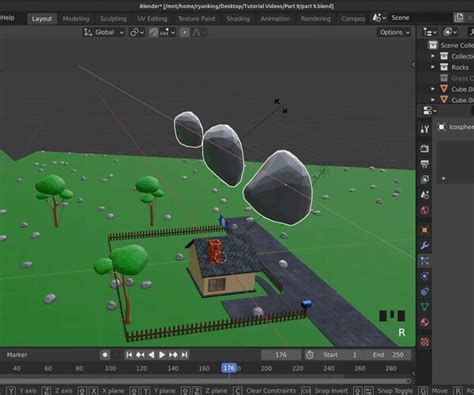
Task: Click the new scene icon beside Scene field
Action: [459, 18]
